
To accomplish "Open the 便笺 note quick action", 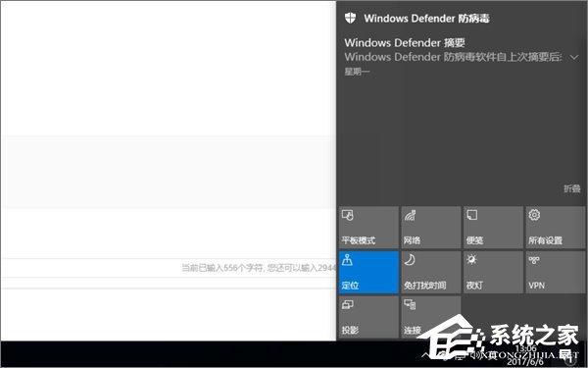I will [x=493, y=228].
